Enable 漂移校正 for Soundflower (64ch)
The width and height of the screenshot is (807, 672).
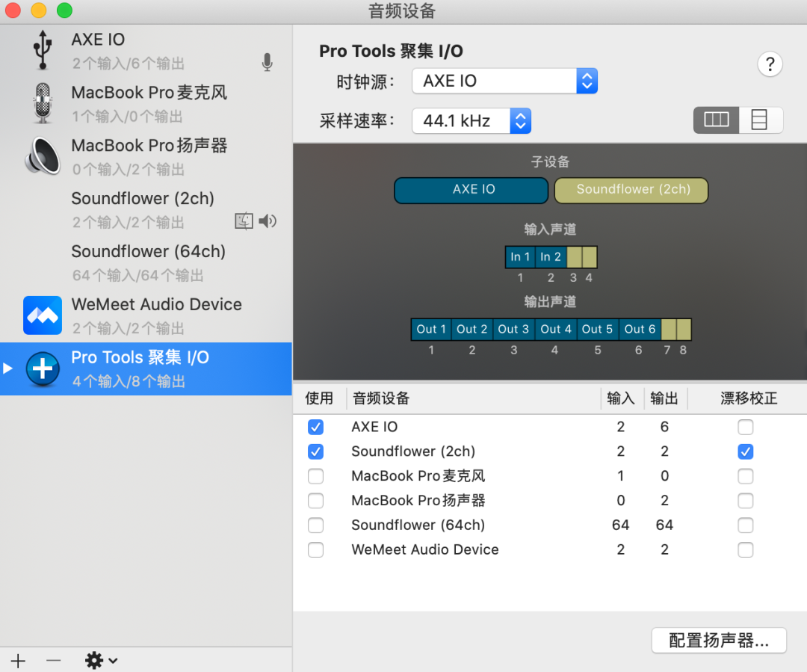pyautogui.click(x=745, y=525)
